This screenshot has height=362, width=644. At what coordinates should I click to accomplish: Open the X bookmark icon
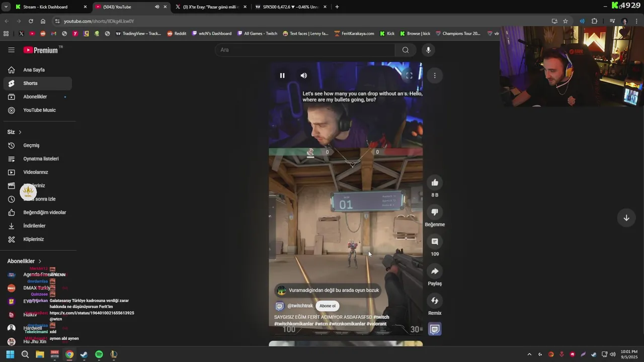pos(21,34)
